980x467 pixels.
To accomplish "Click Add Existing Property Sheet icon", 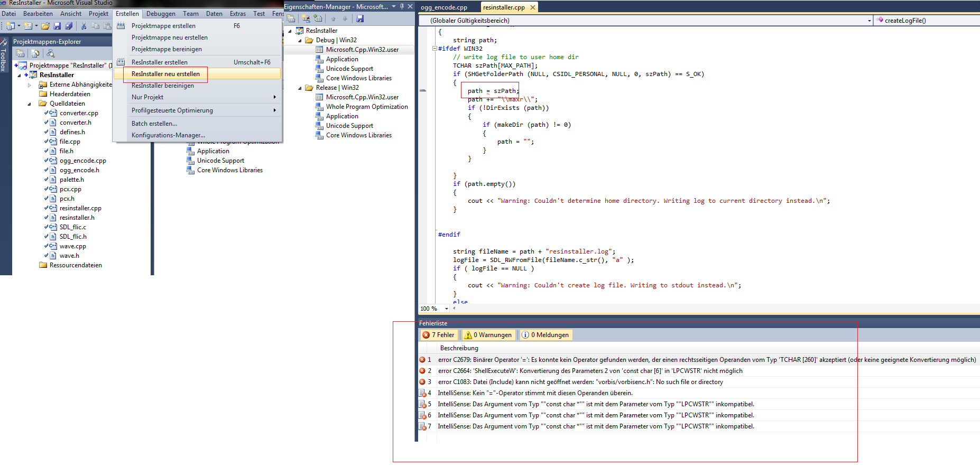I will [318, 18].
